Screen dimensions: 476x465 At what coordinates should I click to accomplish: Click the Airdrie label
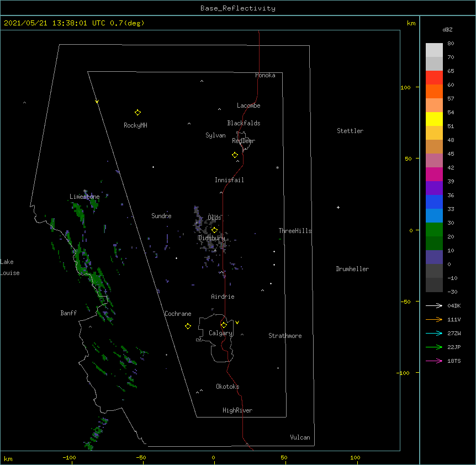pos(223,297)
